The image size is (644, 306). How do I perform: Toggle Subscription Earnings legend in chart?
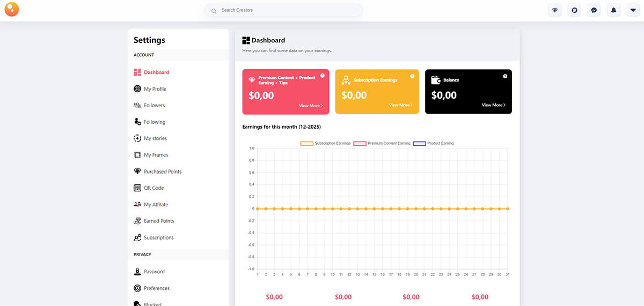coord(326,144)
